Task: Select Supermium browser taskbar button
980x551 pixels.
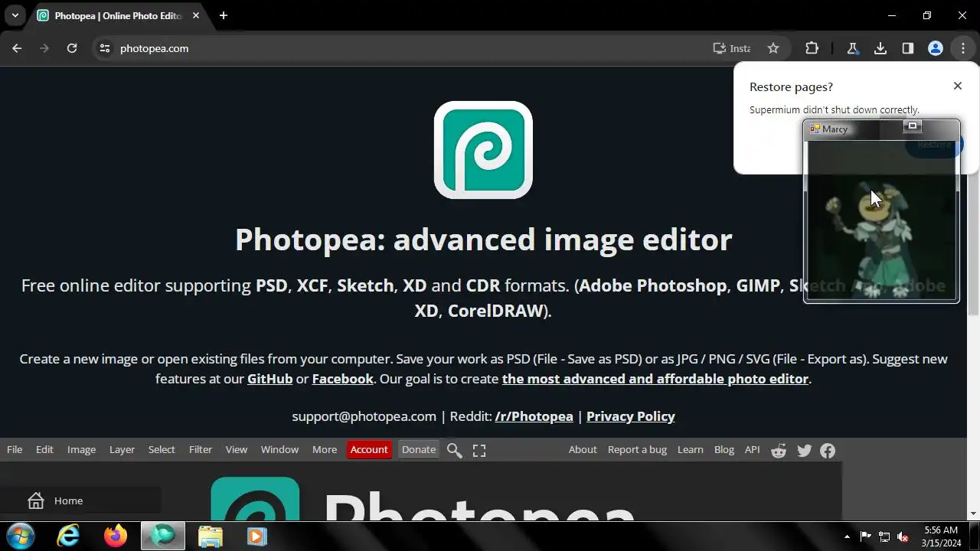Action: [x=162, y=536]
